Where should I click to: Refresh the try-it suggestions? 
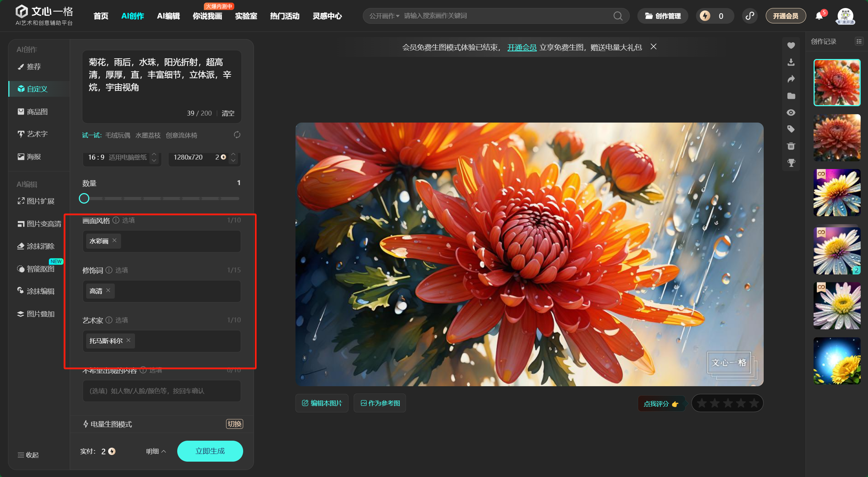pos(237,135)
